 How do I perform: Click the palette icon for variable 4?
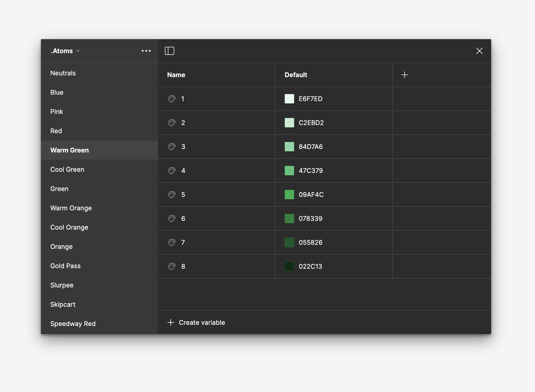172,171
